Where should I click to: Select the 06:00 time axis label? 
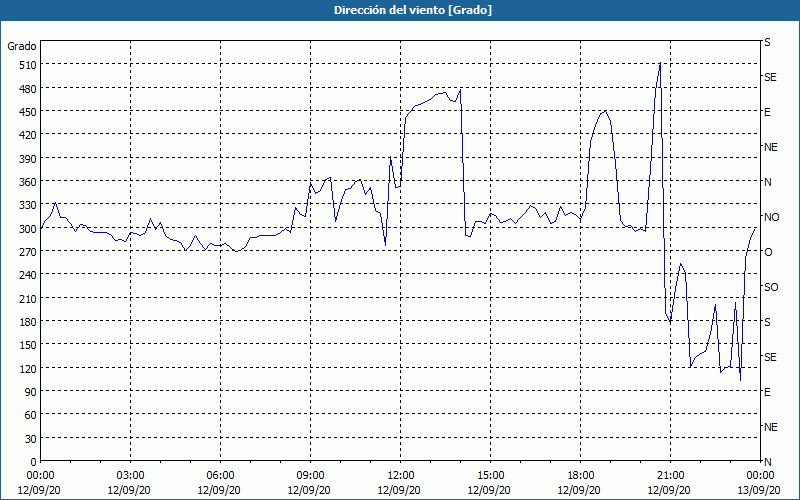220,476
